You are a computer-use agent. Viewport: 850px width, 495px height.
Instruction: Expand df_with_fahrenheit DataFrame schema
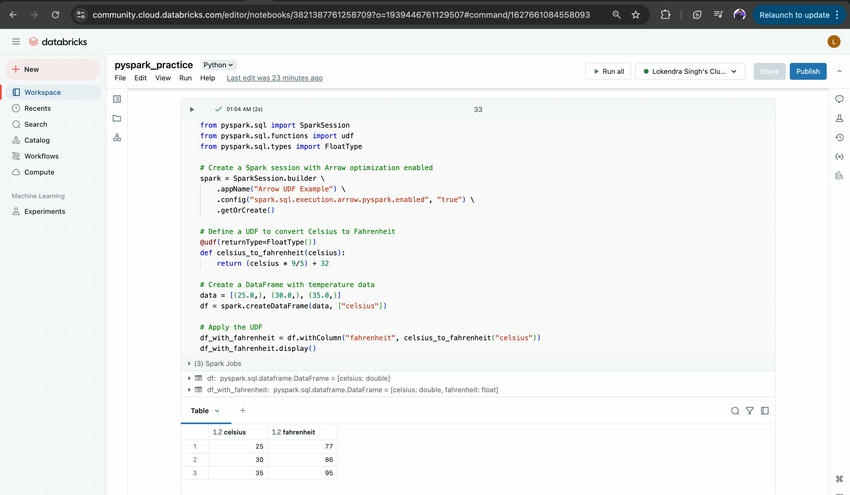(x=189, y=389)
